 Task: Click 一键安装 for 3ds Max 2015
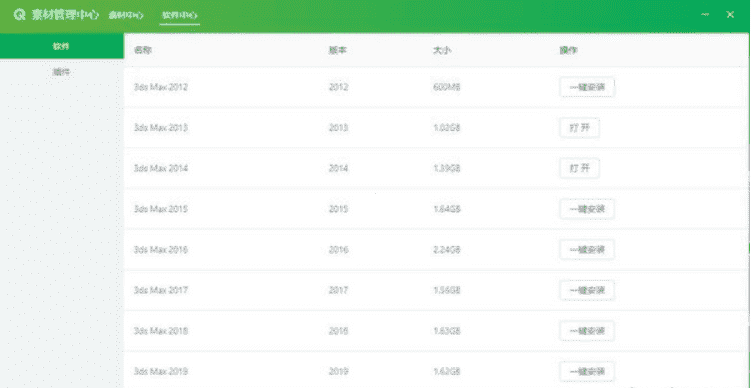587,209
